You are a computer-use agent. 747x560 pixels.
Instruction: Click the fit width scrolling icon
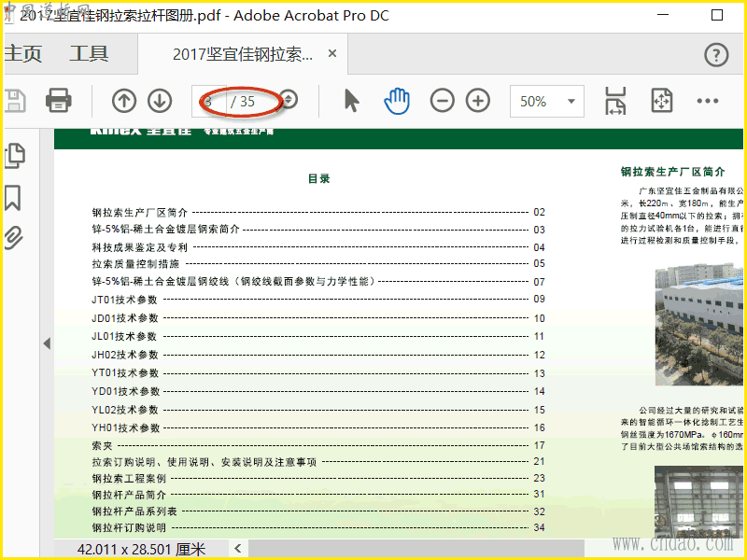(615, 101)
